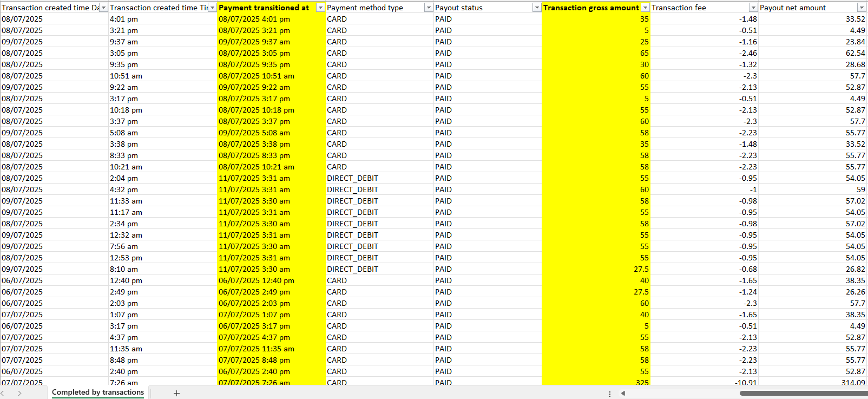Select the transaction fee cell -2.46

click(x=704, y=53)
